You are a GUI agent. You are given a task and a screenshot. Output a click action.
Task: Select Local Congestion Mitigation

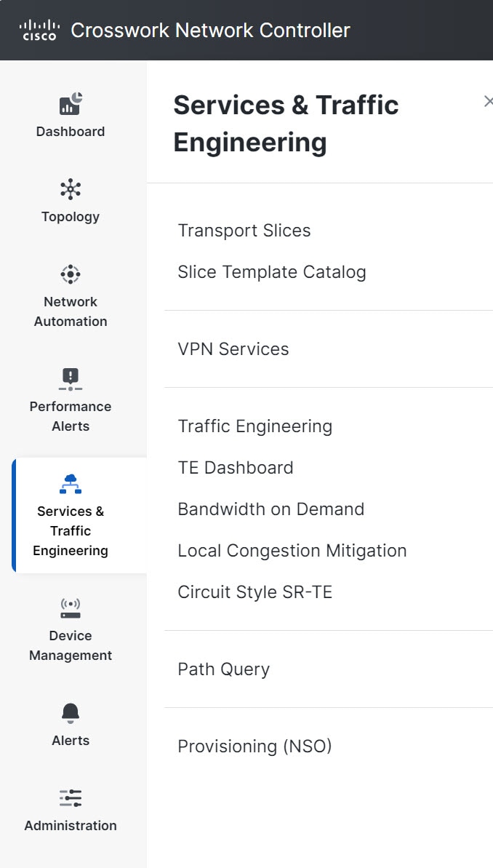[x=292, y=551]
